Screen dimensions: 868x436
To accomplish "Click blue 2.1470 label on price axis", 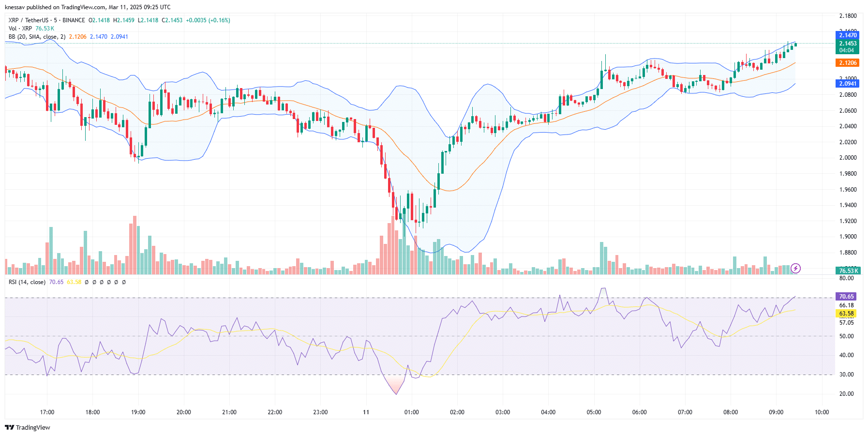I will pyautogui.click(x=848, y=35).
